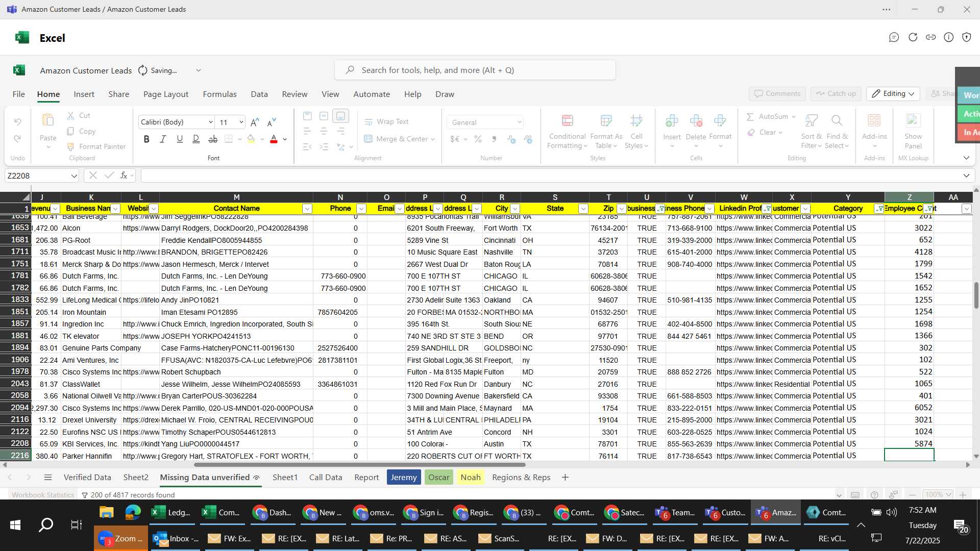The height and width of the screenshot is (551, 980).
Task: Toggle strikethrough formatting
Action: tap(213, 139)
